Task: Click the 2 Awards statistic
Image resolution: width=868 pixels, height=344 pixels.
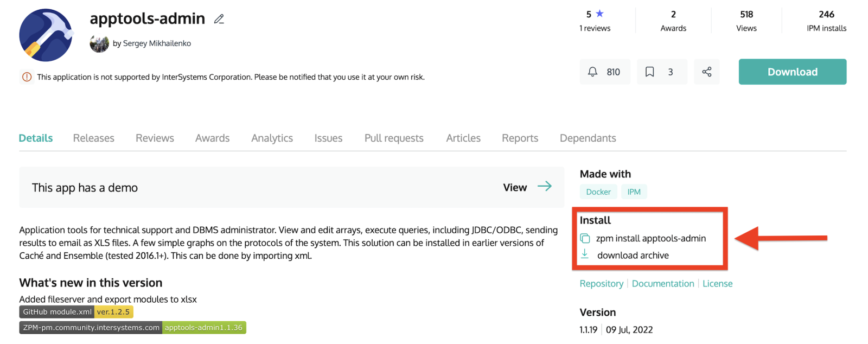Action: 673,21
